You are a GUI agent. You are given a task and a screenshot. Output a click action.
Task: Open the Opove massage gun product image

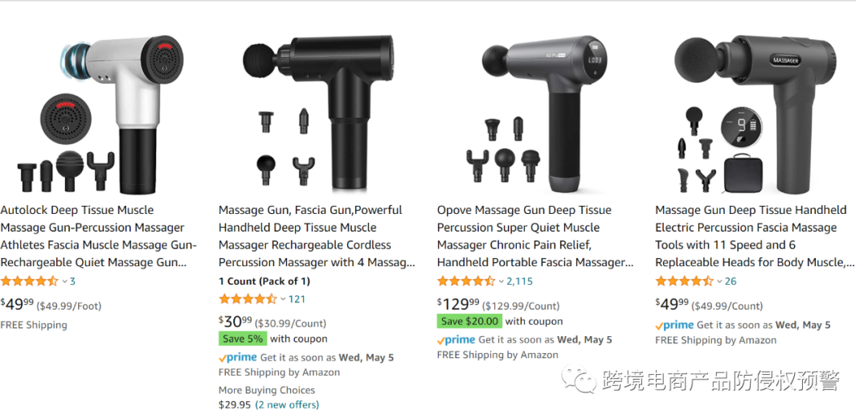[x=536, y=113]
